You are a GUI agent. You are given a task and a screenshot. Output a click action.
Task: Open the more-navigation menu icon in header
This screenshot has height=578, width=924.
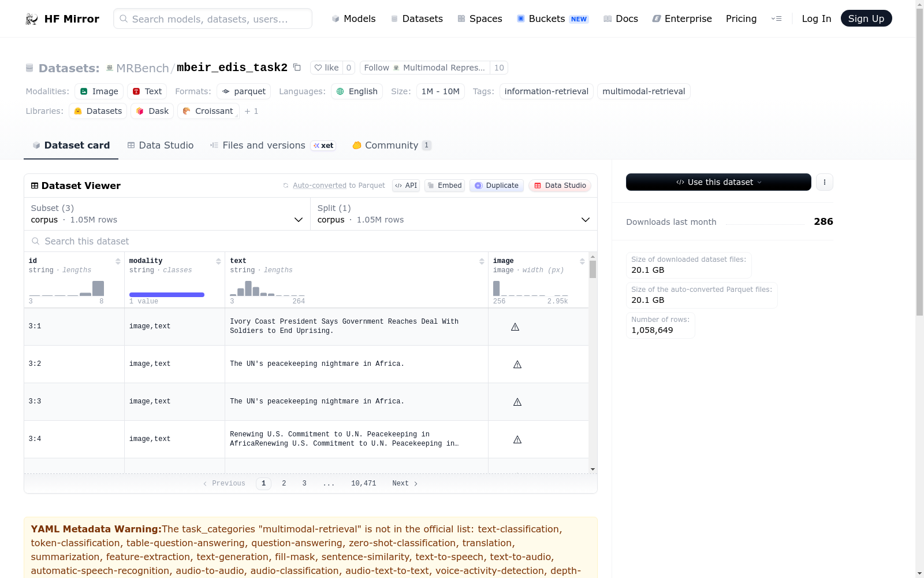click(776, 18)
